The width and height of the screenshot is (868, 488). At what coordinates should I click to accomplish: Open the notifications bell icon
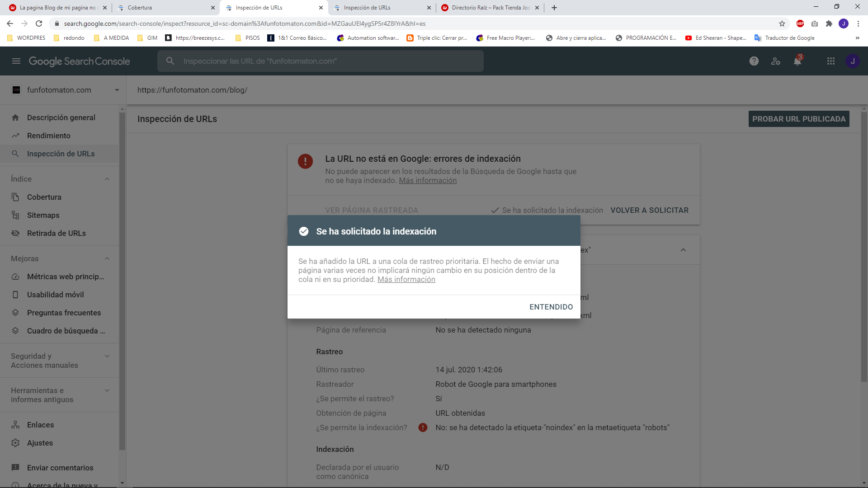tap(797, 61)
